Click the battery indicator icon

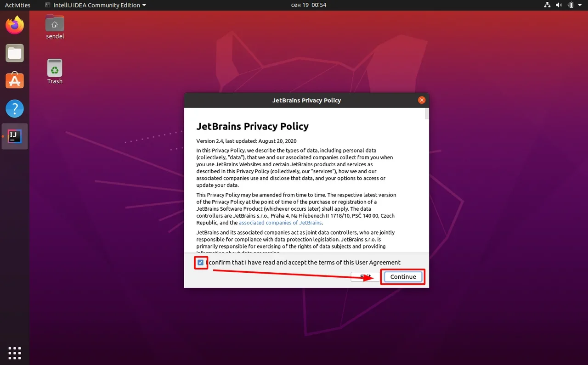571,5
